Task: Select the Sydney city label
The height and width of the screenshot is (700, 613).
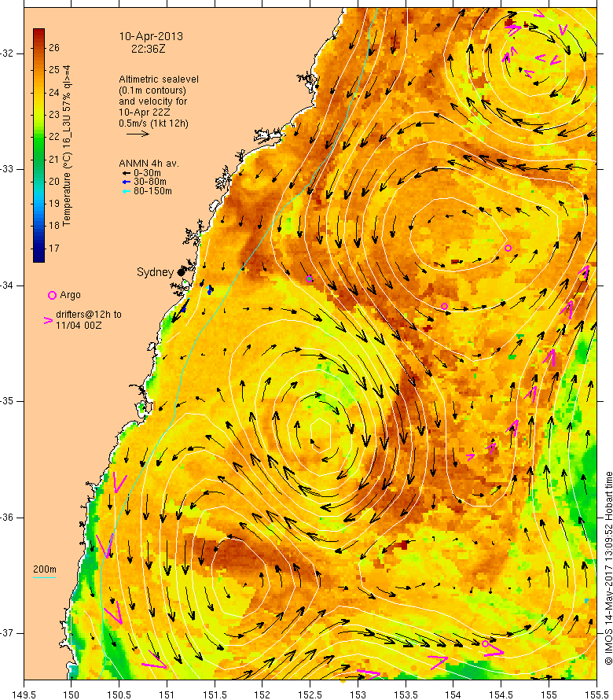Action: coord(155,272)
